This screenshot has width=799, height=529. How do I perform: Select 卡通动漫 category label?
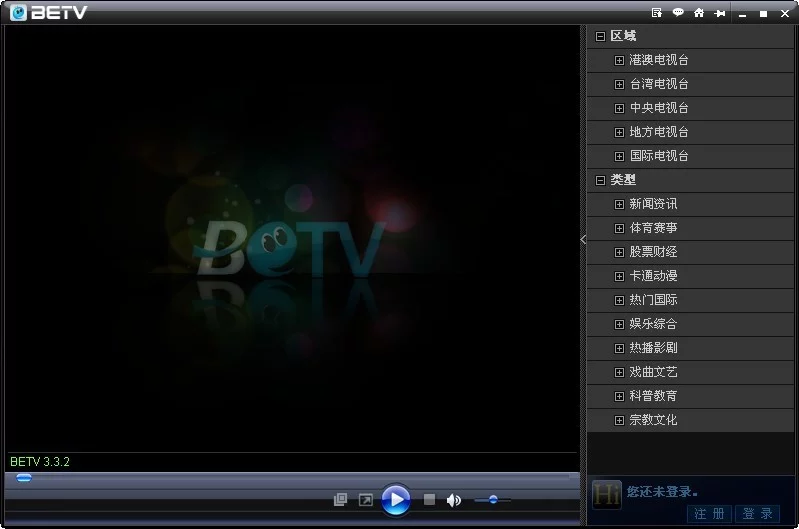[653, 276]
